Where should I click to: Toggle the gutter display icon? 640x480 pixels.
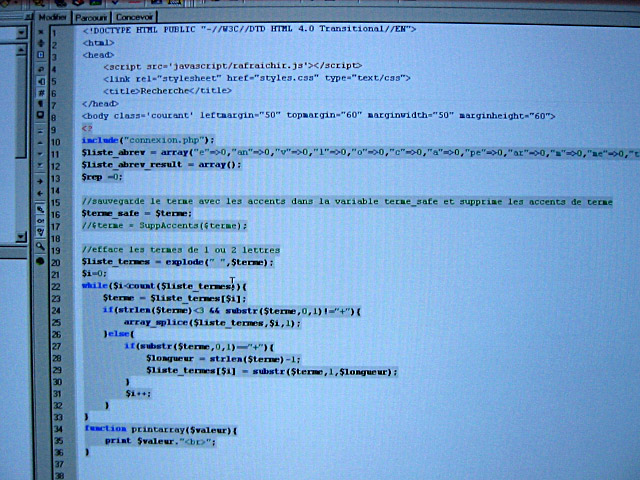40,81
